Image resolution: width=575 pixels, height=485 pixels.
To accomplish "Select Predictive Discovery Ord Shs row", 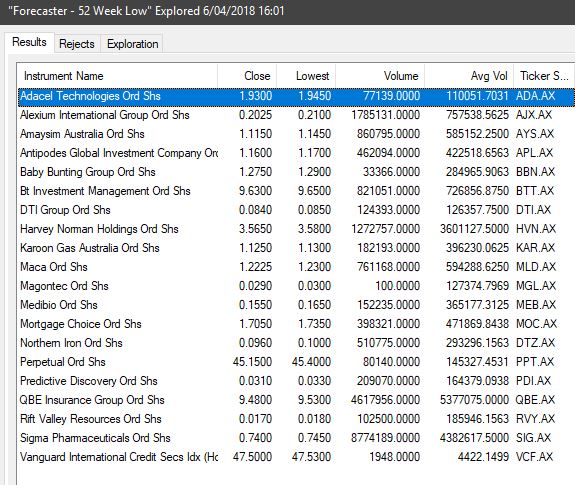I will point(296,381).
